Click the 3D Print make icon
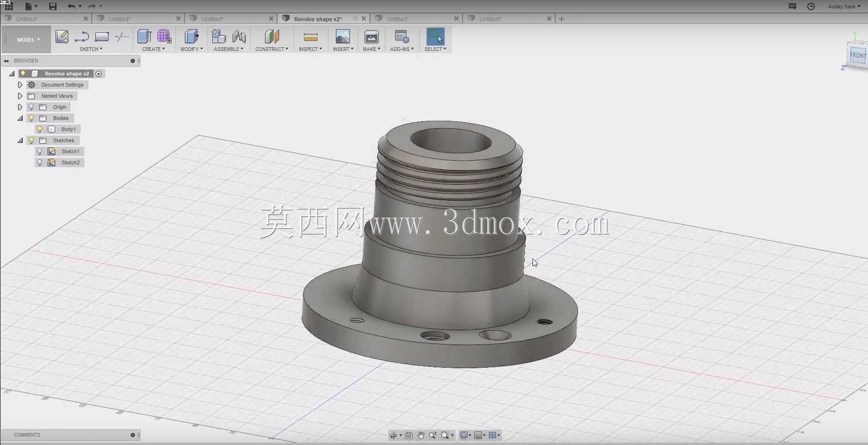Viewport: 868px width, 445px height. [x=372, y=37]
